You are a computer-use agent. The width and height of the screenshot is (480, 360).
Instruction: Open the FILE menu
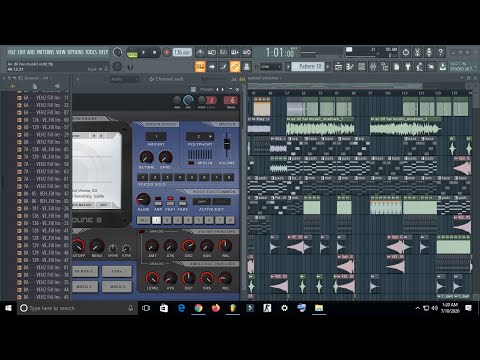pos(11,52)
